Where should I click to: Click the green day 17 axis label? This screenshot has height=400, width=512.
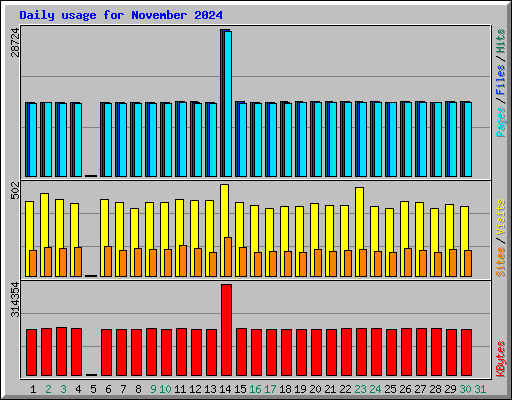(270, 389)
